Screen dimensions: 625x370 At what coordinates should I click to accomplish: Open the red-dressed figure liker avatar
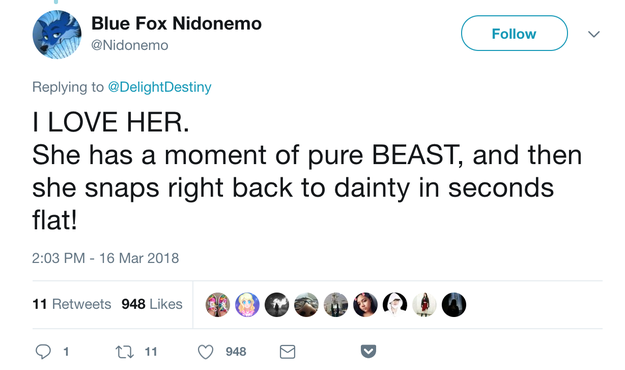coord(424,305)
